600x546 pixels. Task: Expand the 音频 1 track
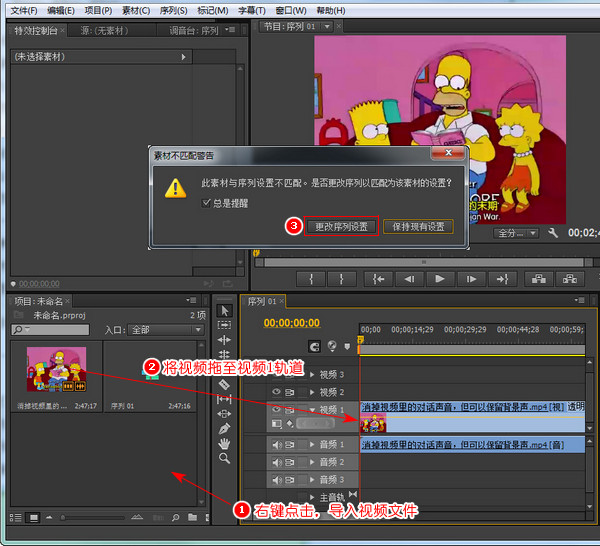click(x=312, y=444)
